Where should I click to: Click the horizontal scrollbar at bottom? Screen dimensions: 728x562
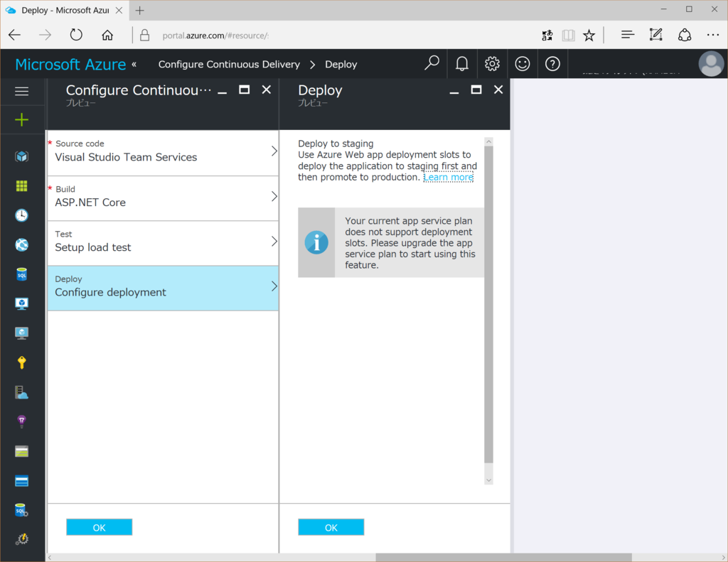503,557
